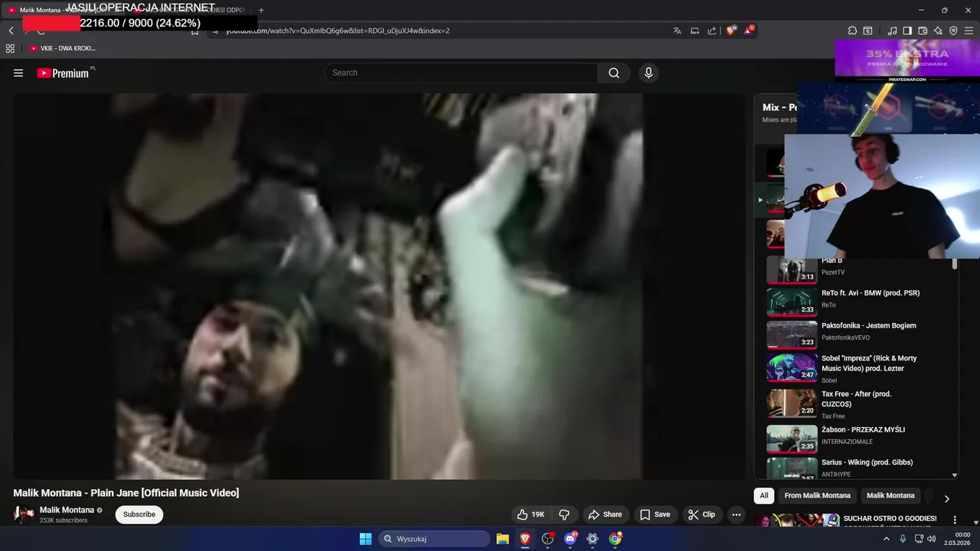The height and width of the screenshot is (551, 980).
Task: Open the playlist music note icon
Action: pos(892,31)
